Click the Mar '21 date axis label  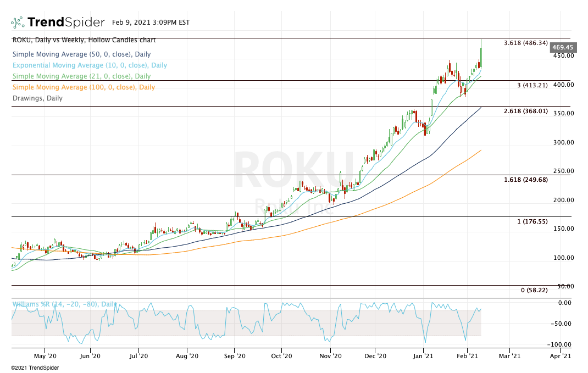pos(509,356)
